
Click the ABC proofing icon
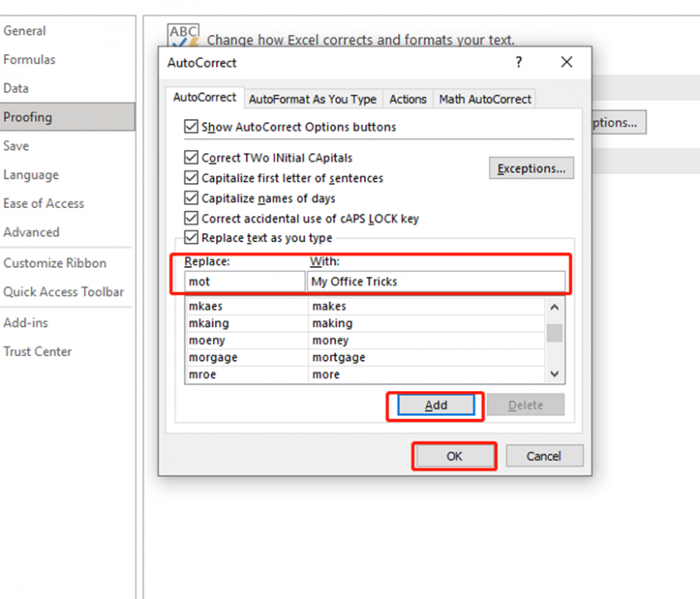[183, 34]
